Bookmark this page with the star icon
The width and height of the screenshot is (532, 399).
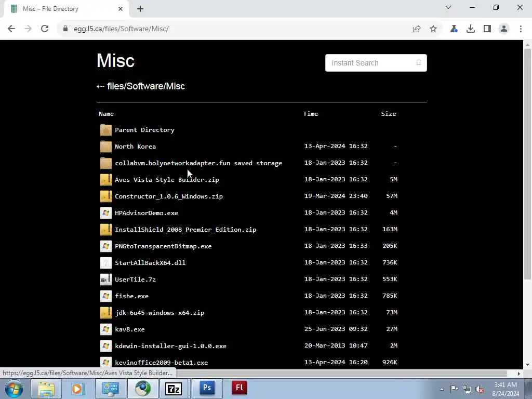click(x=433, y=29)
